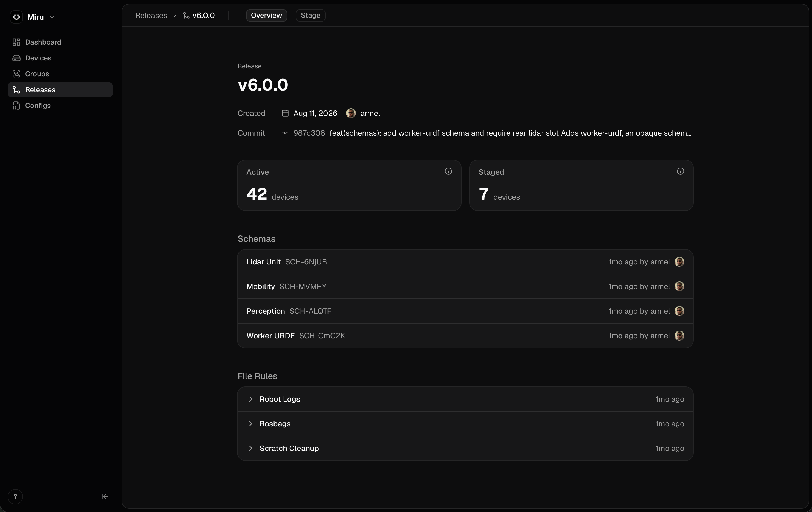812x512 pixels.
Task: Show info for the Staged devices card
Action: pos(680,171)
